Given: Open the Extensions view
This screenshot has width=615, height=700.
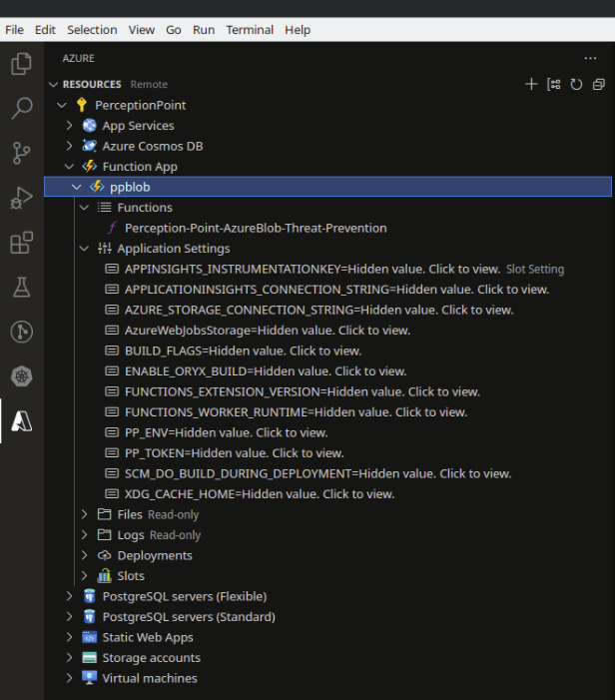Looking at the screenshot, I should coord(21,243).
